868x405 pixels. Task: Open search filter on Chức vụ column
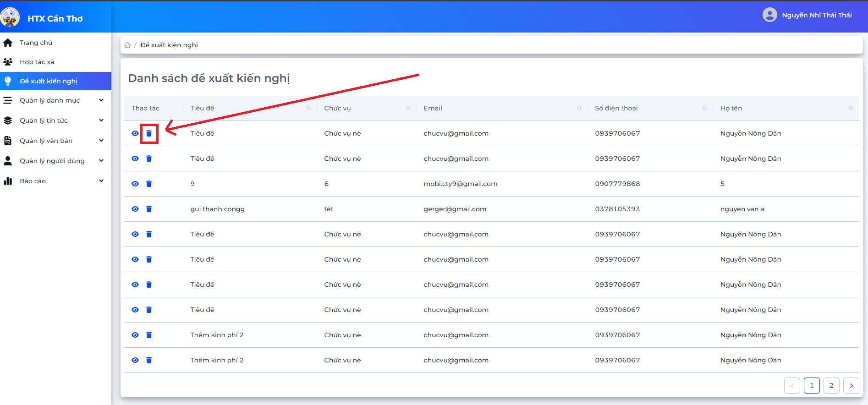[x=408, y=108]
